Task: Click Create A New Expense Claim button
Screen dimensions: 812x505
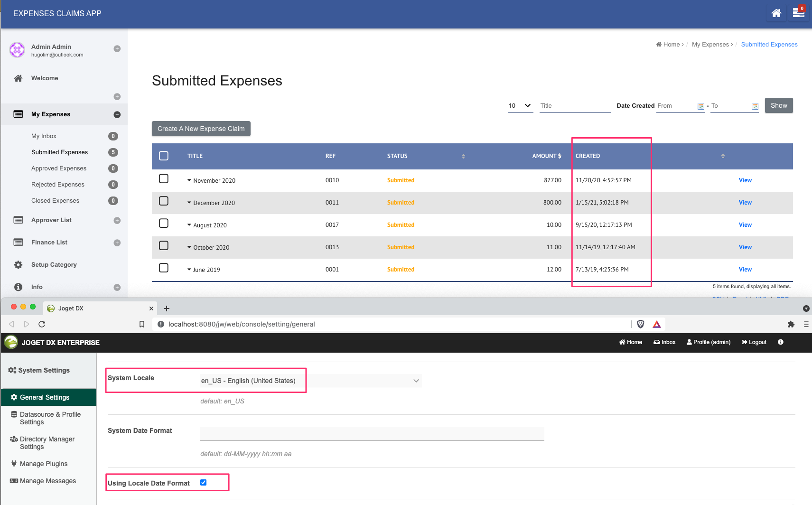Action: pyautogui.click(x=201, y=129)
